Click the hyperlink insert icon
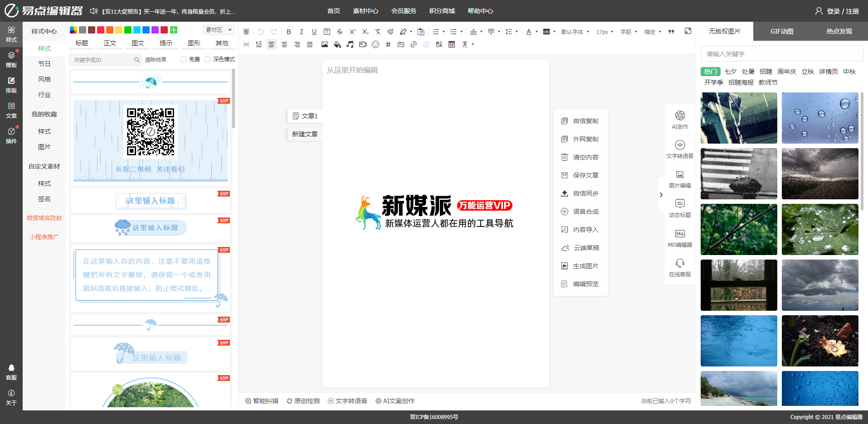This screenshot has width=868, height=424. 414,44
